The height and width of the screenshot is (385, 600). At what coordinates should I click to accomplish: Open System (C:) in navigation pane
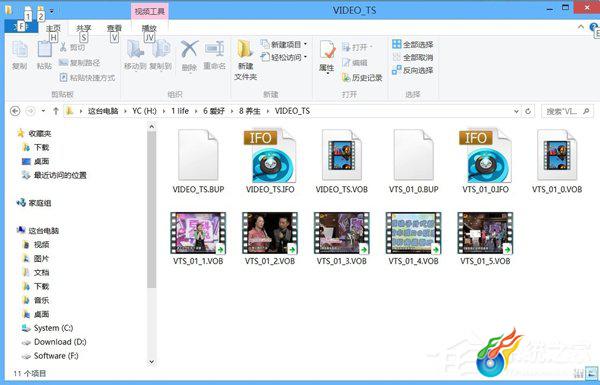coord(53,328)
